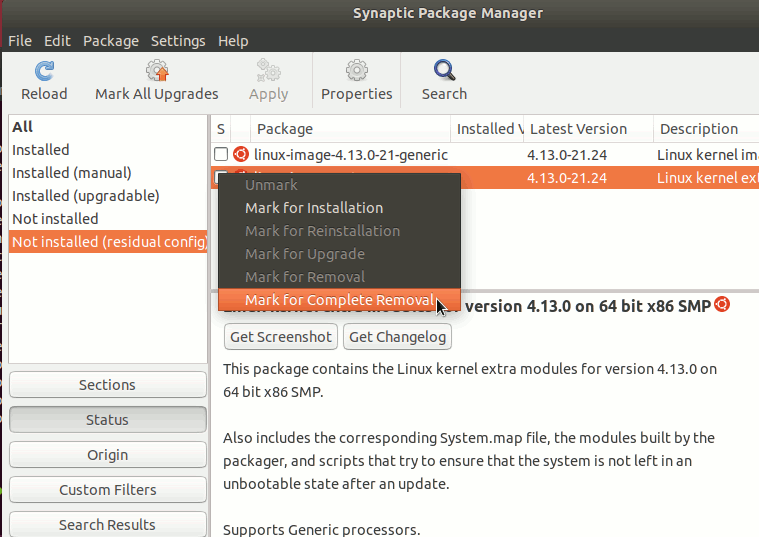Switch the filter pane to Origin
The image size is (759, 537).
tap(107, 455)
